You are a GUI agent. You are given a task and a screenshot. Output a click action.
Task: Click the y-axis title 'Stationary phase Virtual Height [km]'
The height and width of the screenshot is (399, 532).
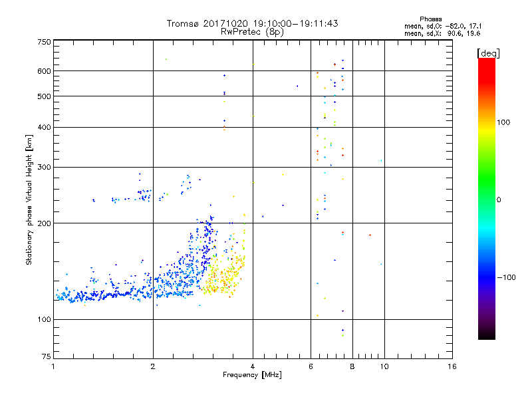[29, 199]
